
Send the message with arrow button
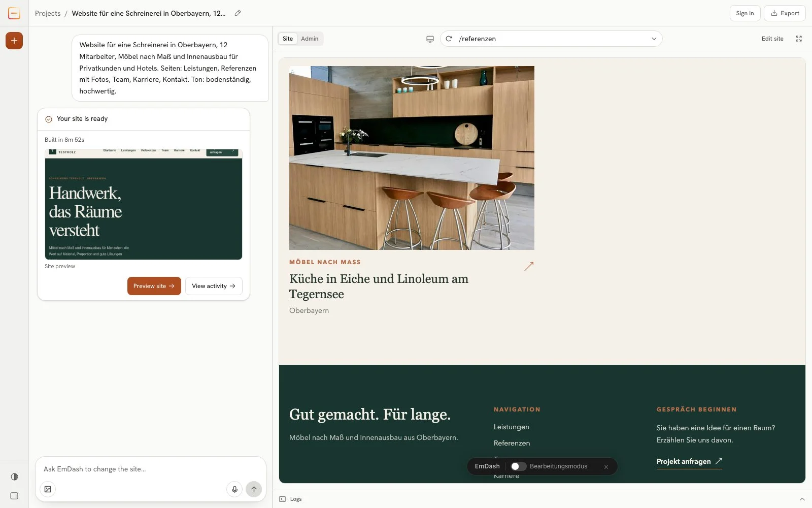(254, 489)
